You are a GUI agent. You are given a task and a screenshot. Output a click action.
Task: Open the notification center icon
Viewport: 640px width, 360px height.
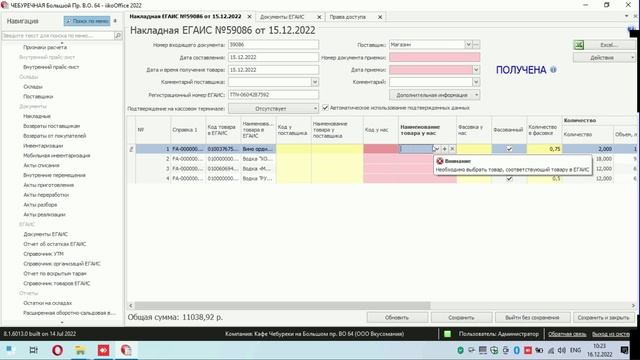(x=624, y=350)
